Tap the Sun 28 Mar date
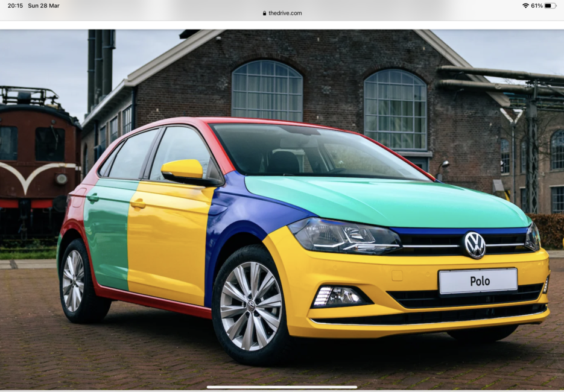 pos(43,6)
